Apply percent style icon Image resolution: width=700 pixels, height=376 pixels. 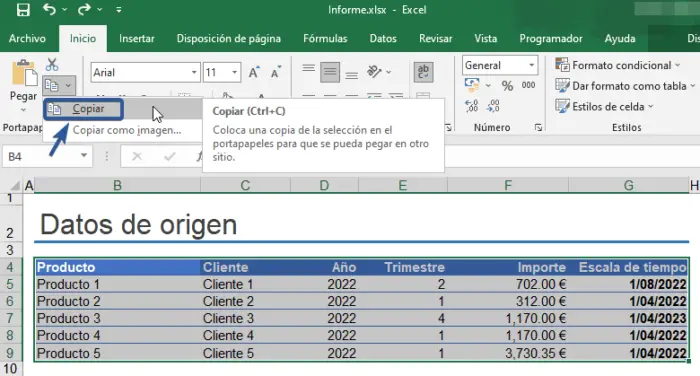point(507,85)
